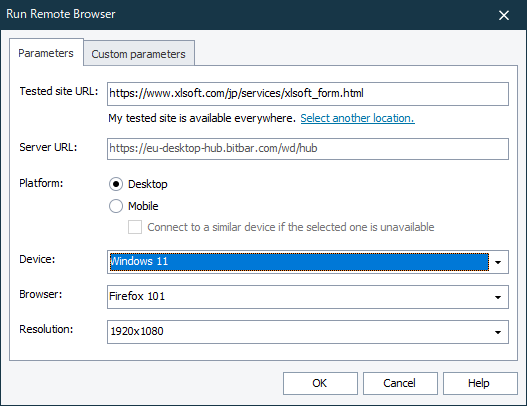Close the Run Remote Browser dialog
This screenshot has width=527, height=406.
click(503, 15)
